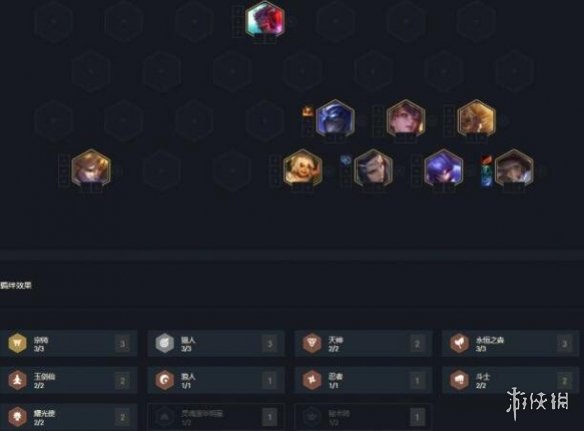
Task: Click the purple champion portrait hexagon
Action: (443, 168)
